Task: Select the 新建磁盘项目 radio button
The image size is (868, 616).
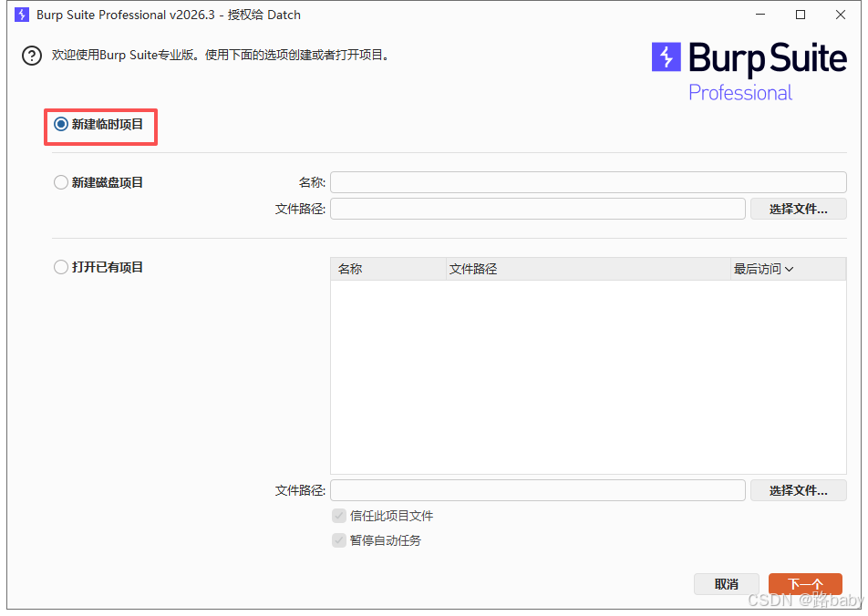Action: (61, 182)
